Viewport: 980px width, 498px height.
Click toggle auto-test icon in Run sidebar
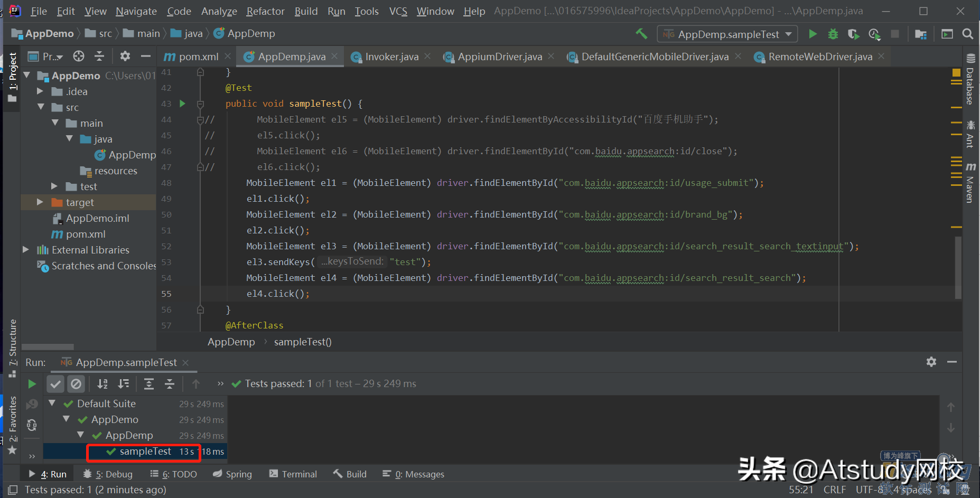coord(32,425)
